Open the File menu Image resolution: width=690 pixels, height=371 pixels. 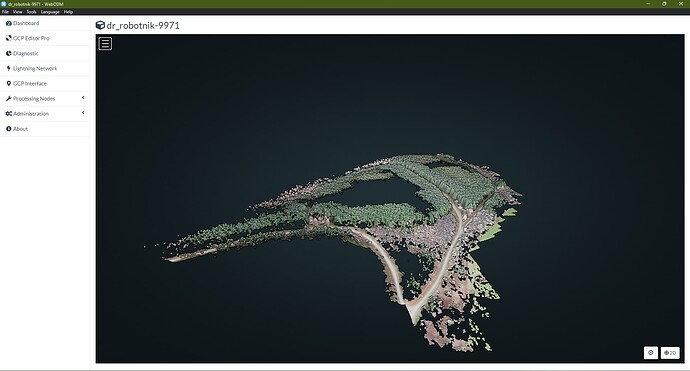pyautogui.click(x=5, y=12)
